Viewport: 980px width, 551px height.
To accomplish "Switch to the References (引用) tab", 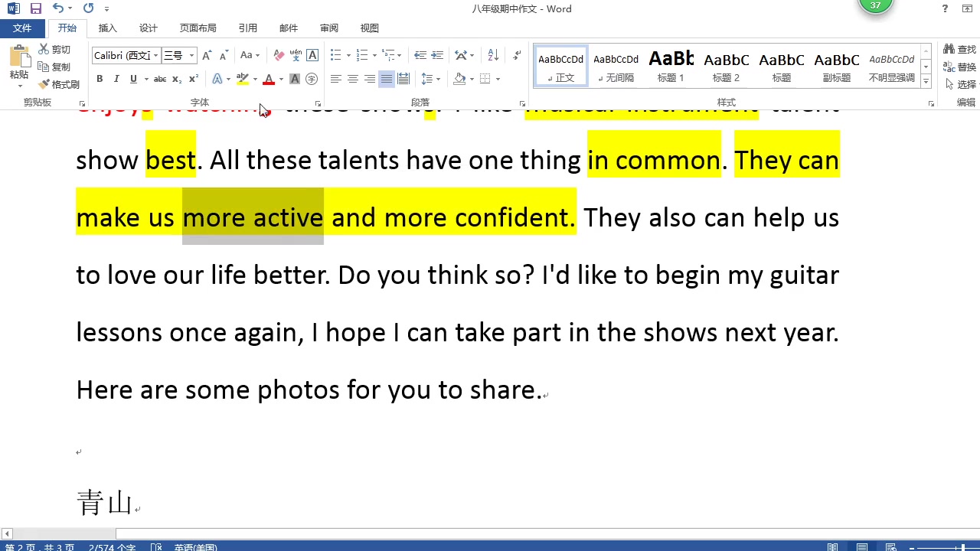I will pyautogui.click(x=248, y=28).
